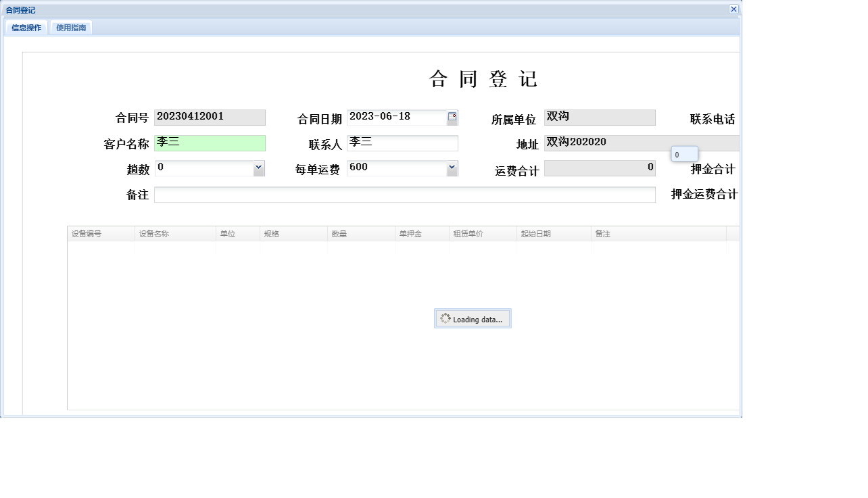Select the 联系人 contact name field

pos(403,143)
